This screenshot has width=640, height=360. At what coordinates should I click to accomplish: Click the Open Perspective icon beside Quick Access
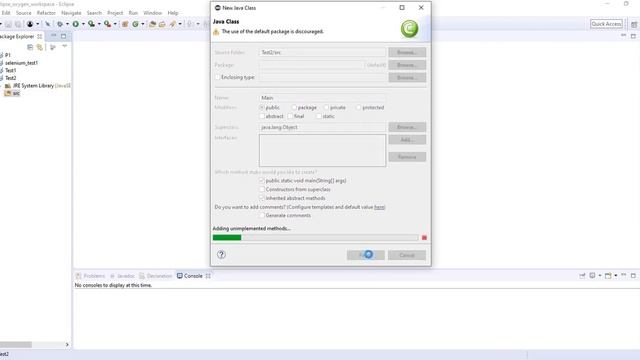[x=634, y=24]
